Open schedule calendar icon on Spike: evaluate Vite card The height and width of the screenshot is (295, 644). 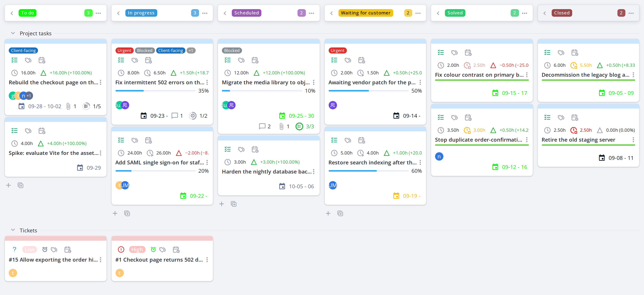coord(42,131)
